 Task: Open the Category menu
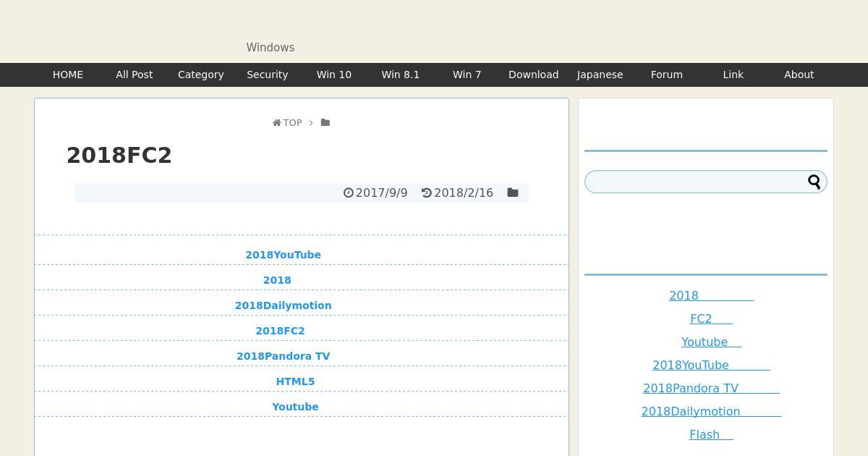click(x=201, y=75)
